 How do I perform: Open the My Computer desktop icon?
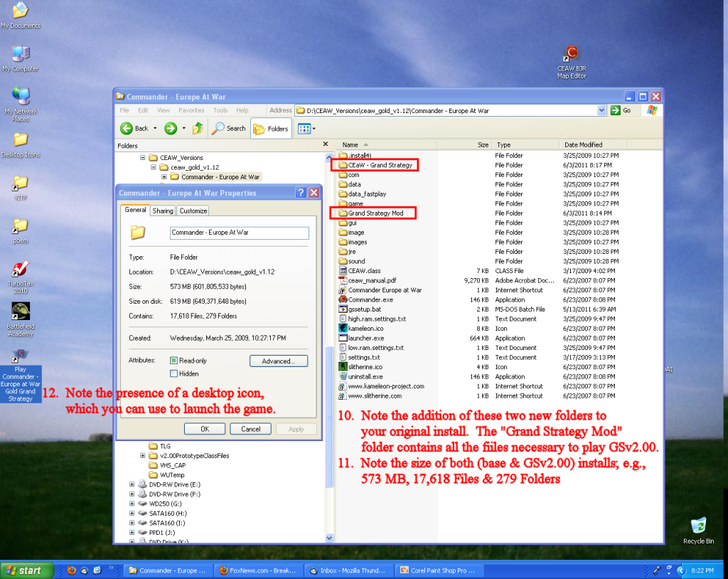[21, 58]
